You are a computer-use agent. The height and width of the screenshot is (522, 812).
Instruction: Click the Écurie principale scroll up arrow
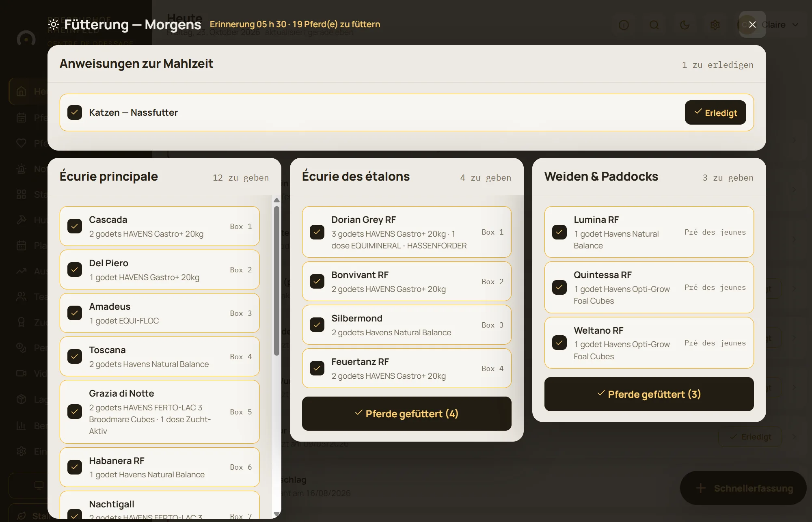click(x=276, y=200)
